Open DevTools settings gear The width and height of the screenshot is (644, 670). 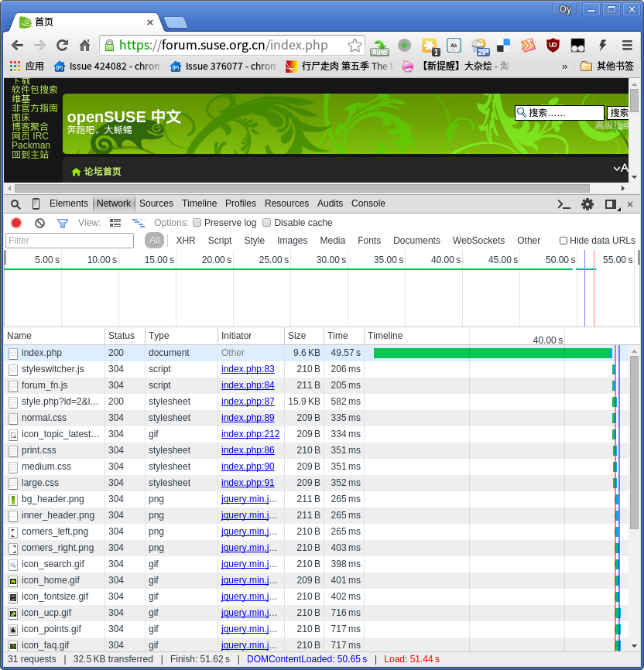tap(587, 204)
